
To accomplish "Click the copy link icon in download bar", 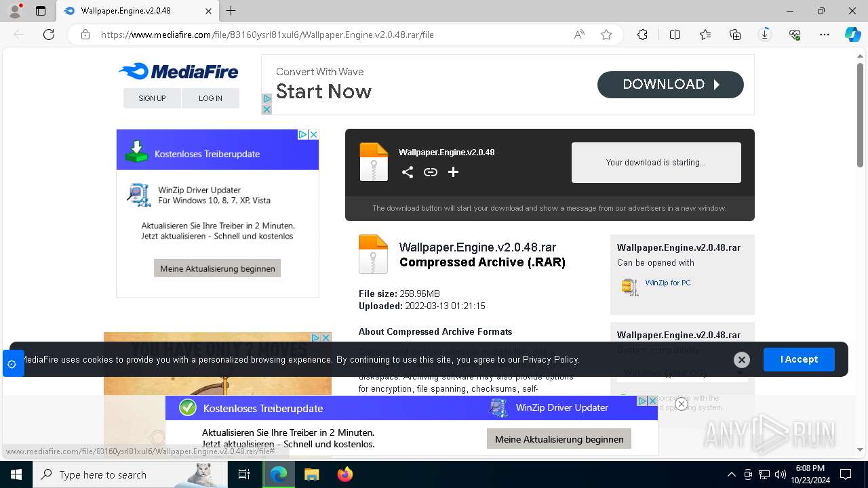I will click(x=430, y=172).
